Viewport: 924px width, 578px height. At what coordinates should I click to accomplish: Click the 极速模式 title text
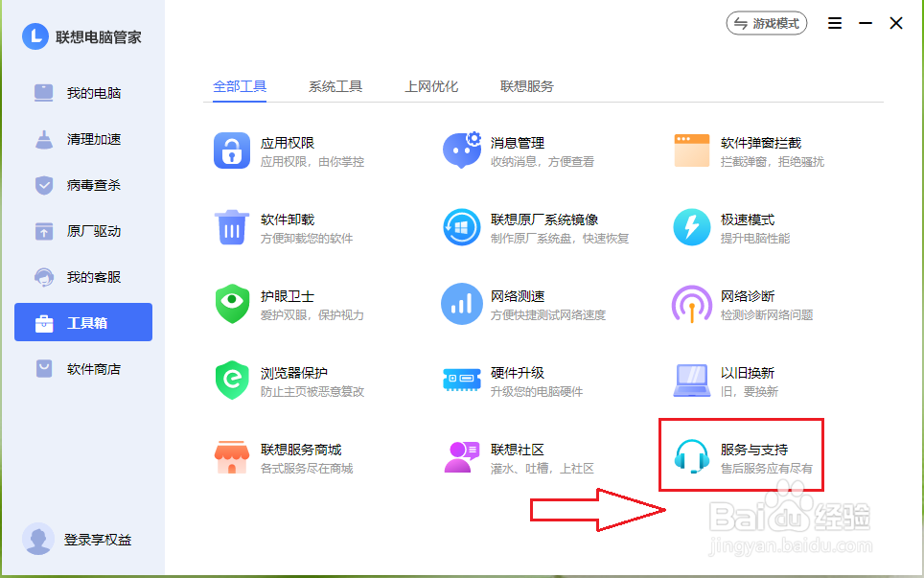[x=748, y=220]
